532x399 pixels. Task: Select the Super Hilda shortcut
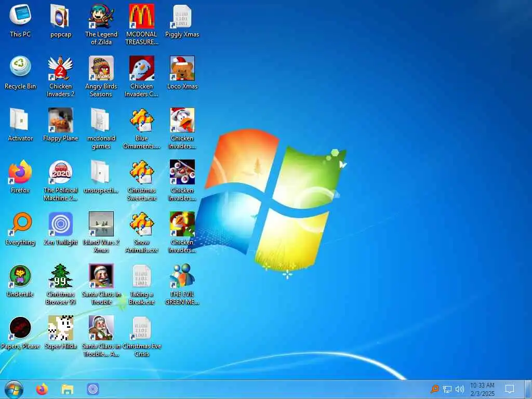60,333
